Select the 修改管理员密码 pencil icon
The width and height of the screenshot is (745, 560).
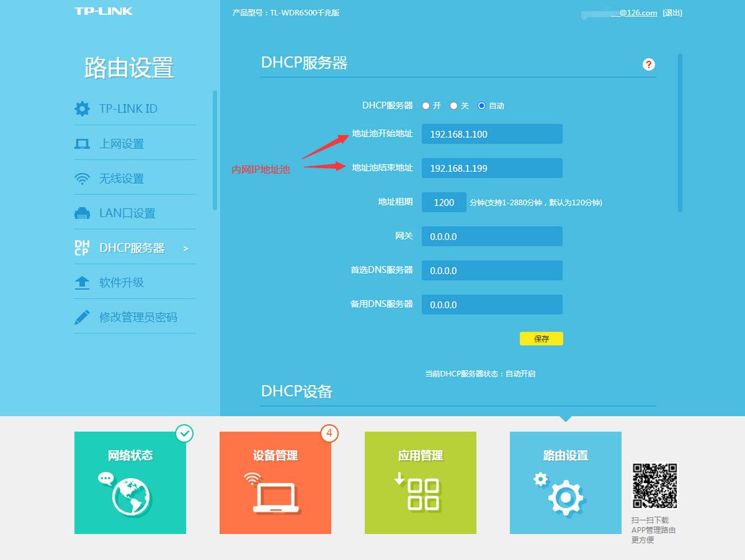click(x=83, y=316)
